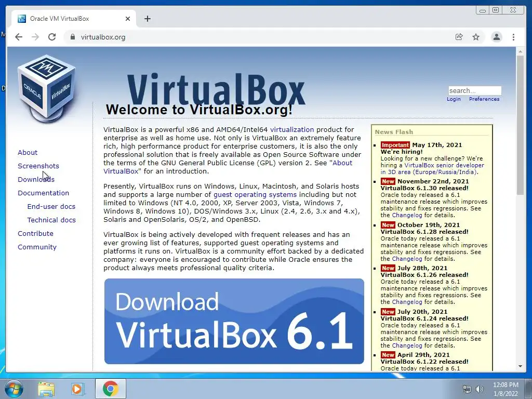Screen dimensions: 532x399
Task: Follow the guest operating systems link
Action: [x=255, y=195]
